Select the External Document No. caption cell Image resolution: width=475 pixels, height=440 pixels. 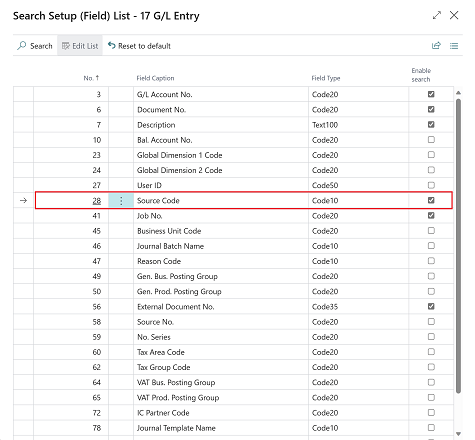pyautogui.click(x=221, y=307)
